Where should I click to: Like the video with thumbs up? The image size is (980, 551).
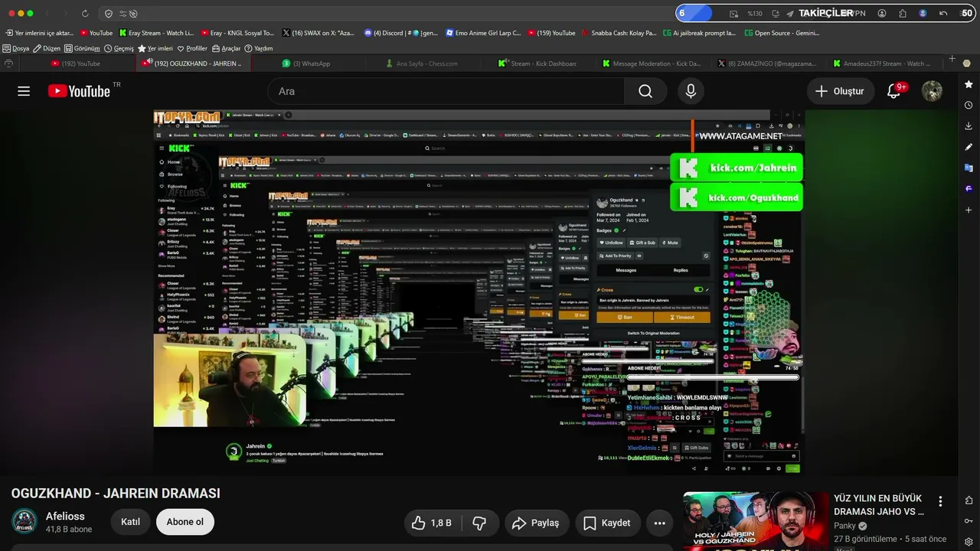click(x=432, y=523)
